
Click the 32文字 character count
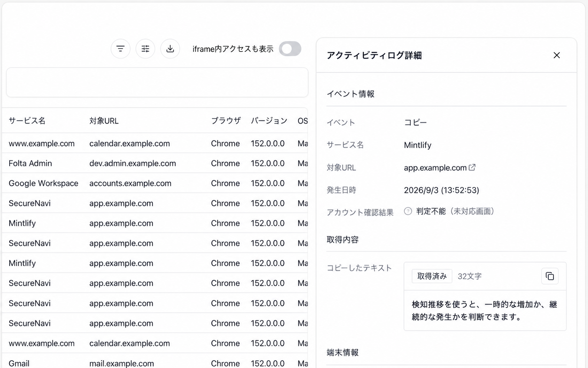pos(470,276)
